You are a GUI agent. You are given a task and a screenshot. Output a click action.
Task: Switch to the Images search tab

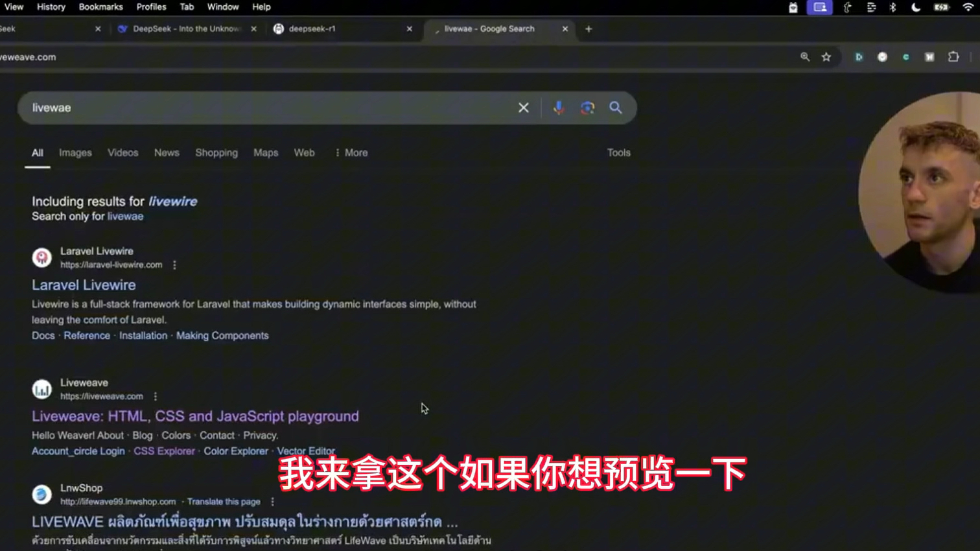click(75, 152)
